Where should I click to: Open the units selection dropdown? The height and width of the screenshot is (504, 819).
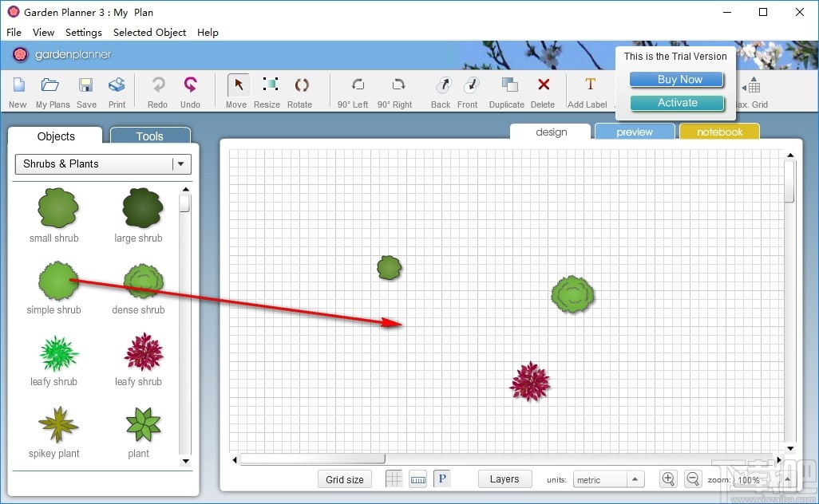coord(636,478)
